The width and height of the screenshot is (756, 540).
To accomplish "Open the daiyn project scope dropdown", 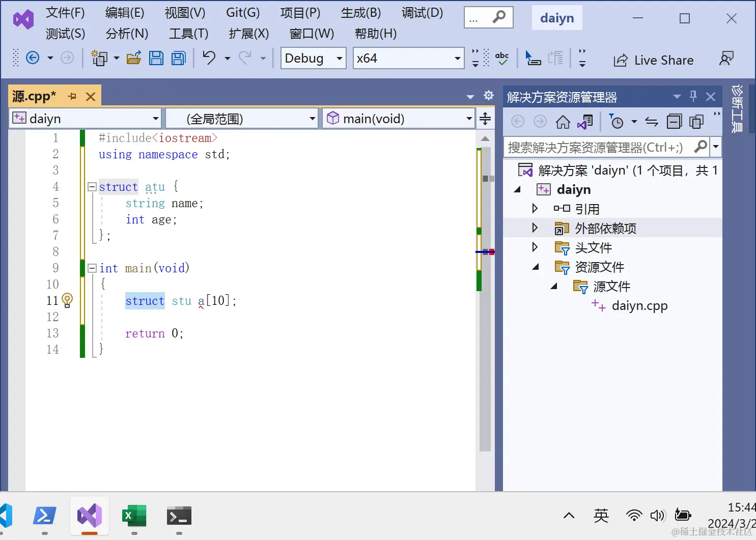I will click(x=86, y=118).
